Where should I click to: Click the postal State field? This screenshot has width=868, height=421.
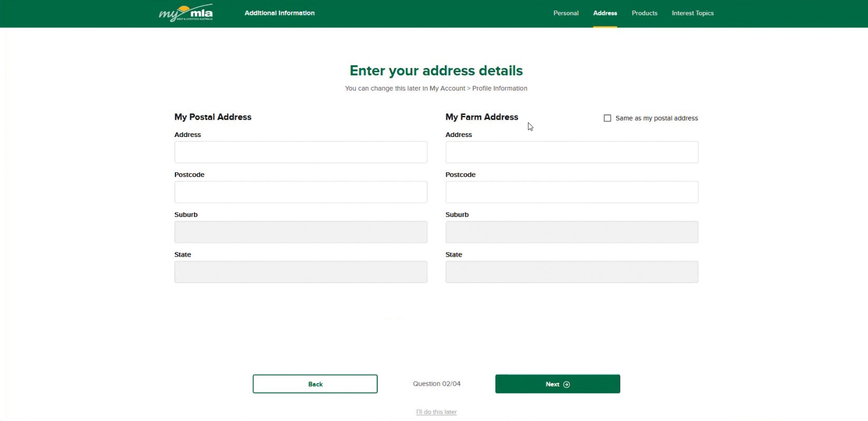click(300, 272)
